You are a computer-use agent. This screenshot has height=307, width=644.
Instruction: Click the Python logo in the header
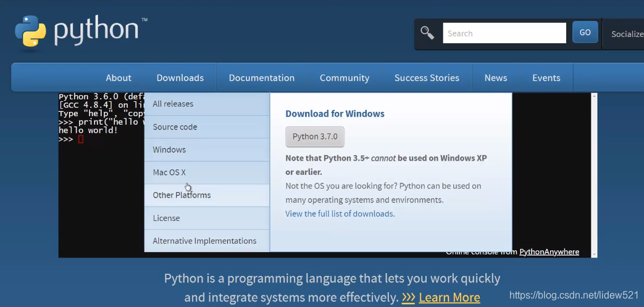click(x=82, y=32)
